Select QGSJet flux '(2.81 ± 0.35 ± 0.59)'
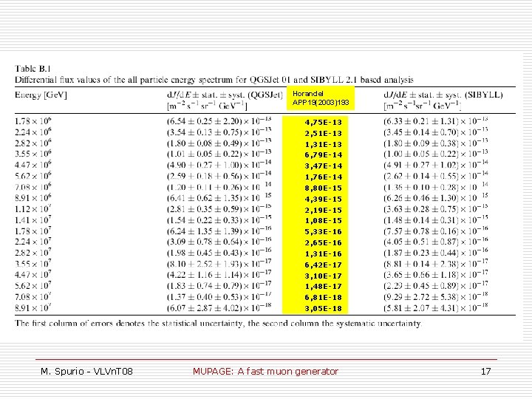The image size is (532, 399). [x=204, y=209]
